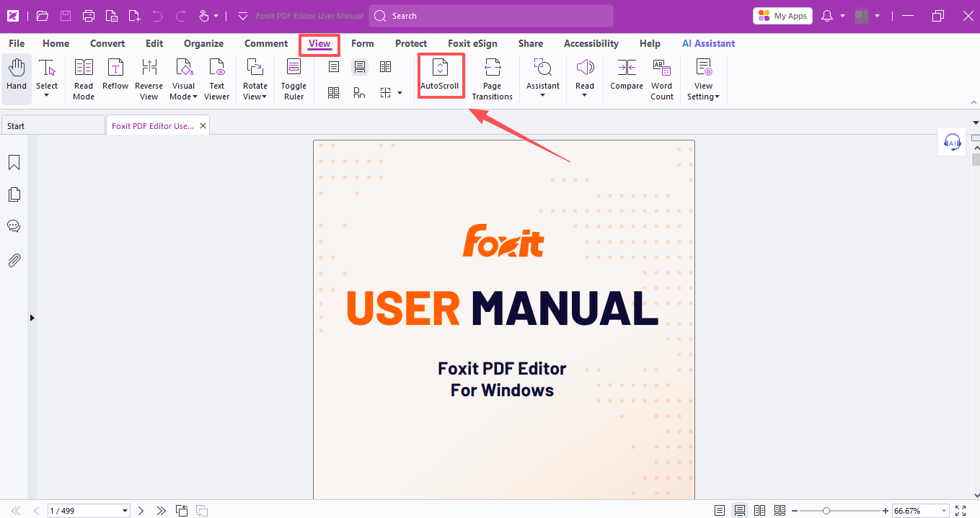Create a new blank PDF from quick access
The width and height of the screenshot is (980, 518).
pyautogui.click(x=134, y=15)
